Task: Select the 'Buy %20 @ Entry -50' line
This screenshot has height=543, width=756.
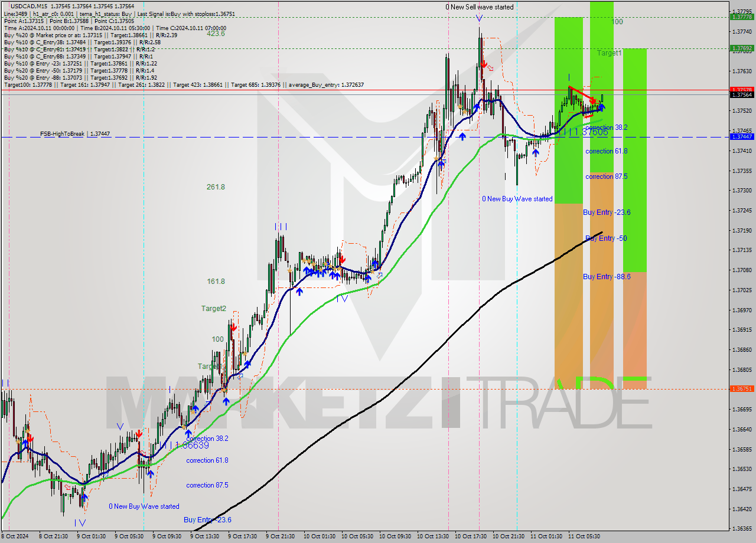Action: 79,70
